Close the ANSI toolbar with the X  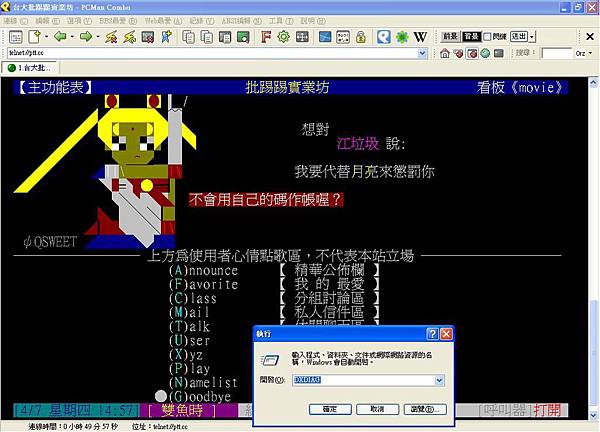590,36
